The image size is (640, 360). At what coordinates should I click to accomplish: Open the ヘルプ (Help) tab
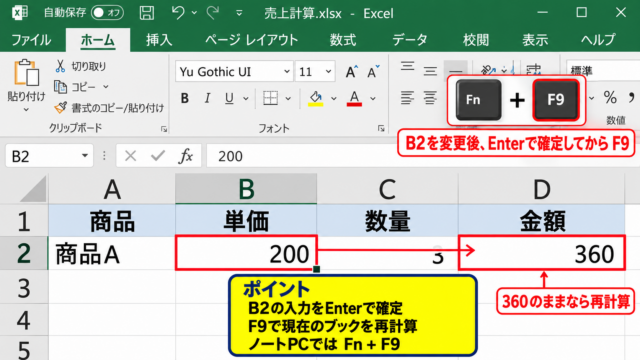tap(598, 40)
